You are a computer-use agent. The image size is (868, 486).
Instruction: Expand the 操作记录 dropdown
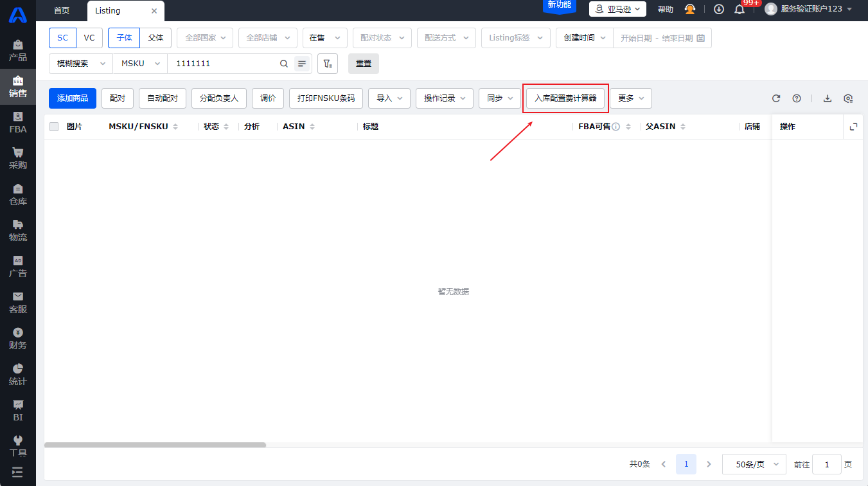coord(445,98)
